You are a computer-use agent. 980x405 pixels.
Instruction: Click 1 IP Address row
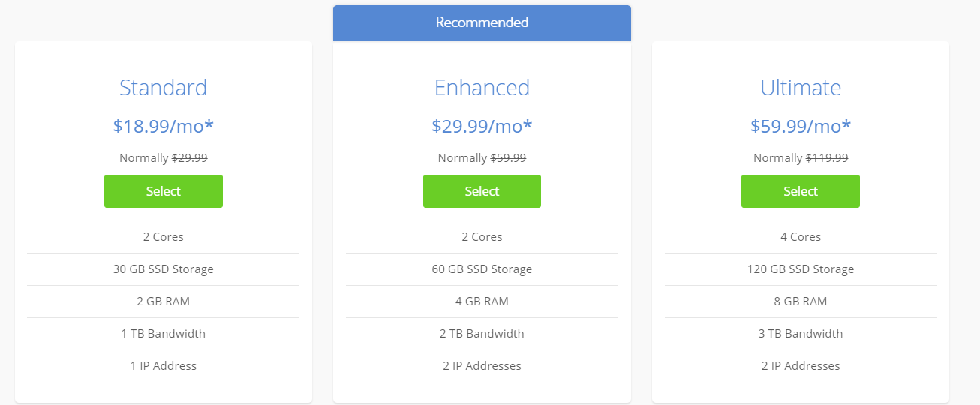pyautogui.click(x=163, y=366)
